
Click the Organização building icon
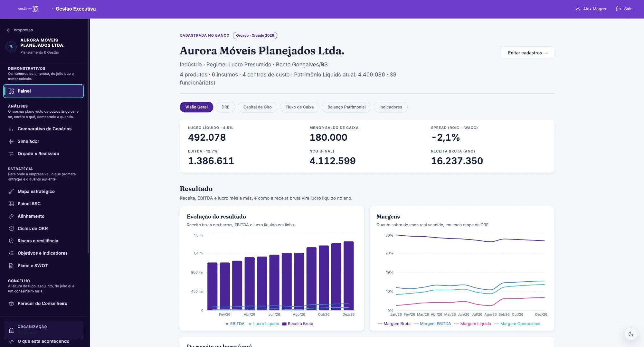11,330
